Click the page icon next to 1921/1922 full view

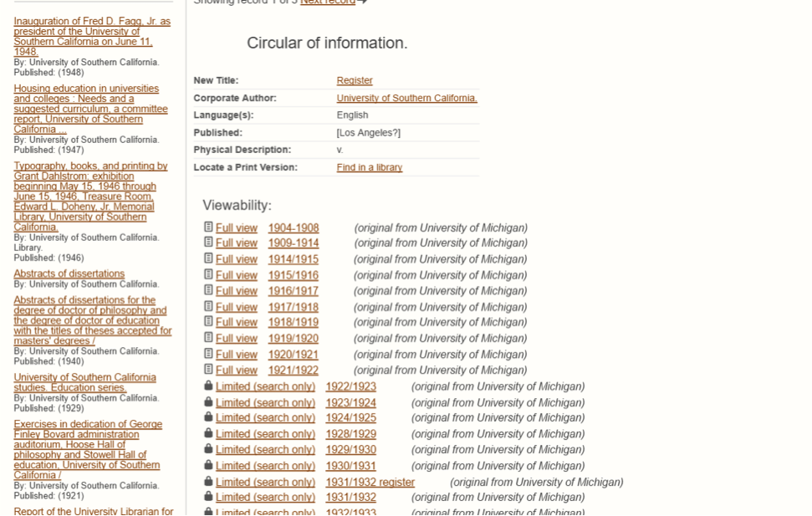(x=208, y=370)
